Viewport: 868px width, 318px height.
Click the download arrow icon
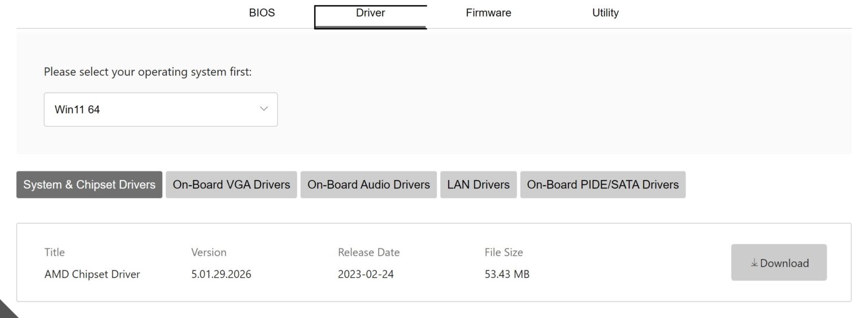[x=754, y=263]
